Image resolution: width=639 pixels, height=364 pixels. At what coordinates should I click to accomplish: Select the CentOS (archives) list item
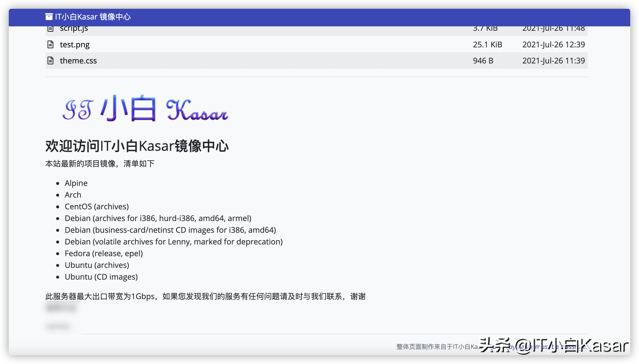point(97,206)
